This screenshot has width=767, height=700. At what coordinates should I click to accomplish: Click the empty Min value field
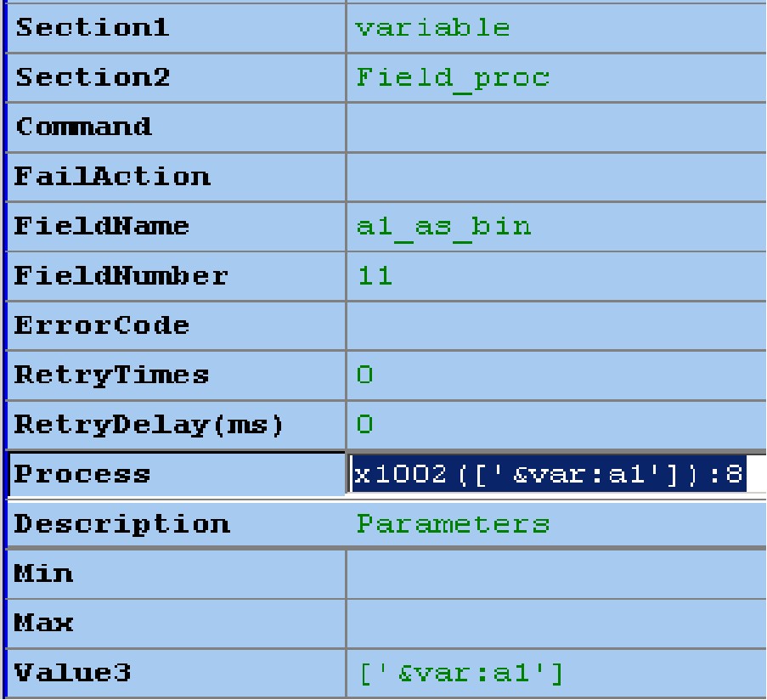(556, 574)
